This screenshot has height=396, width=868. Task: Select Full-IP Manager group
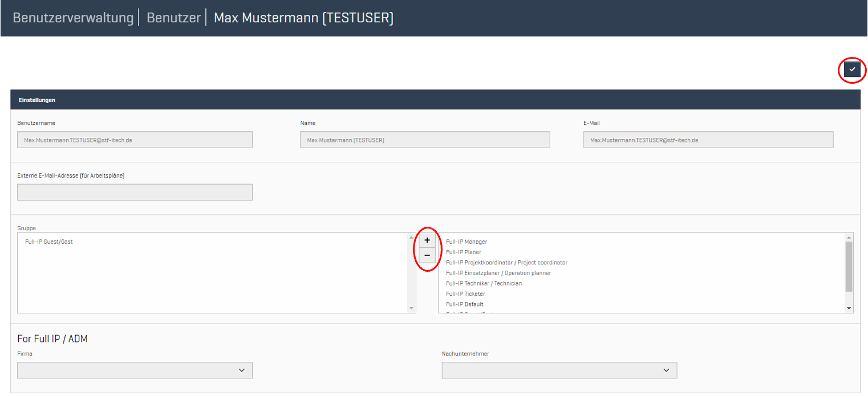pos(467,242)
